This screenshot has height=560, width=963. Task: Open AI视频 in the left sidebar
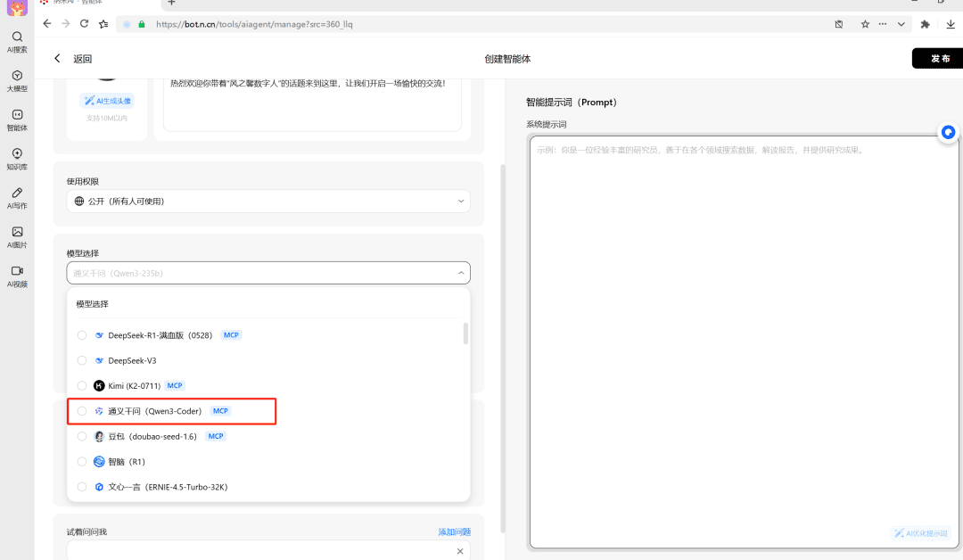(17, 276)
